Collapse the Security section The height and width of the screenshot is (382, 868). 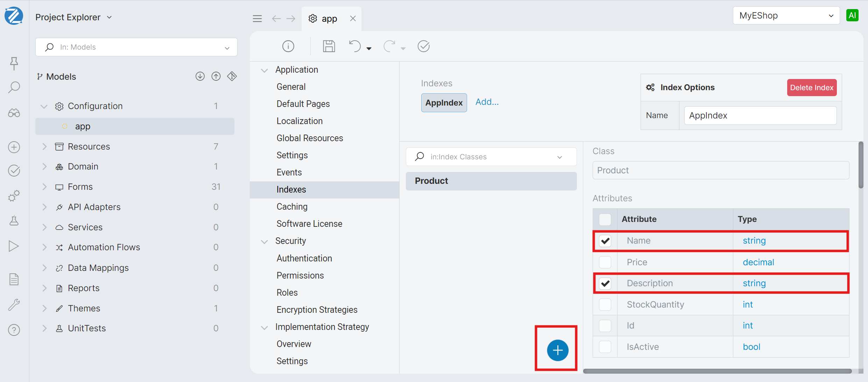point(264,241)
